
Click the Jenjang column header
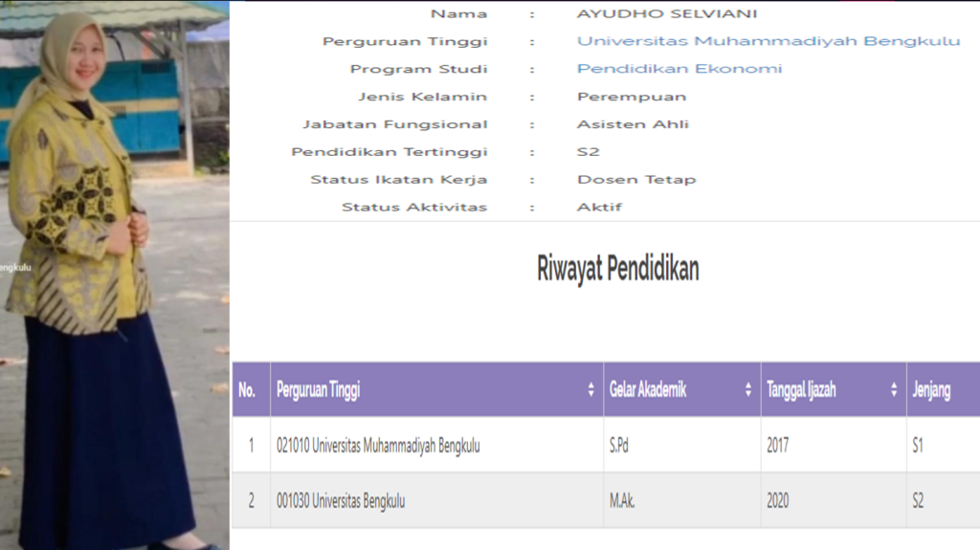coord(931,390)
